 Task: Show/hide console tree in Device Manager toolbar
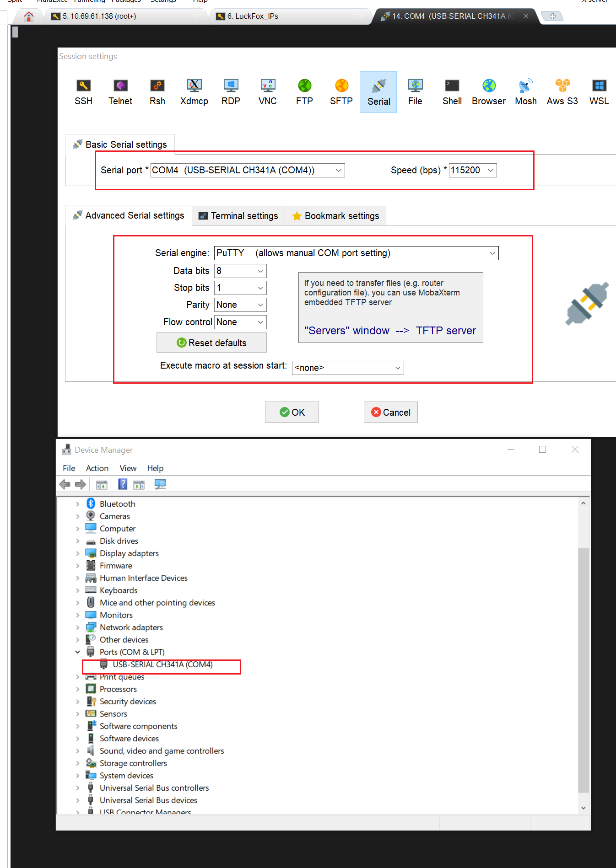(102, 484)
